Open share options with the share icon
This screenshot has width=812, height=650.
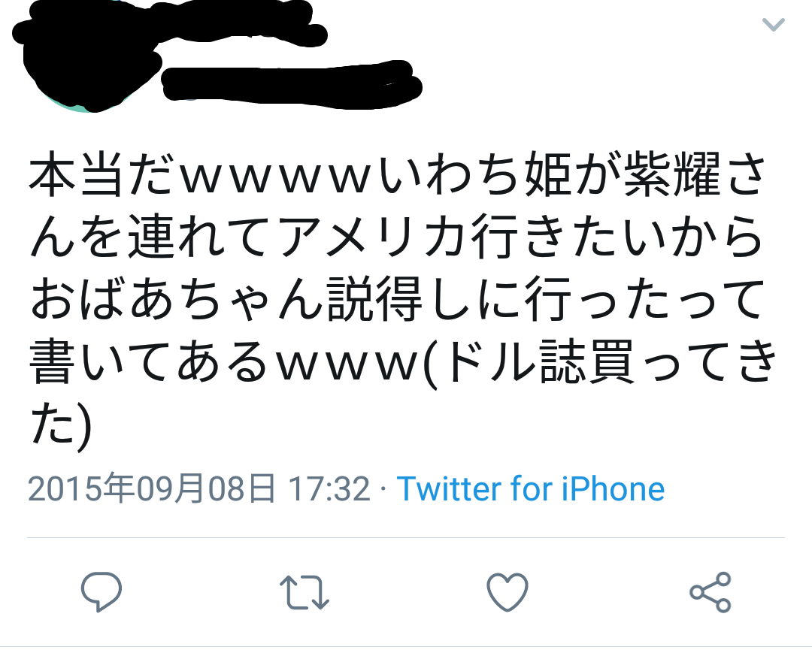(710, 592)
